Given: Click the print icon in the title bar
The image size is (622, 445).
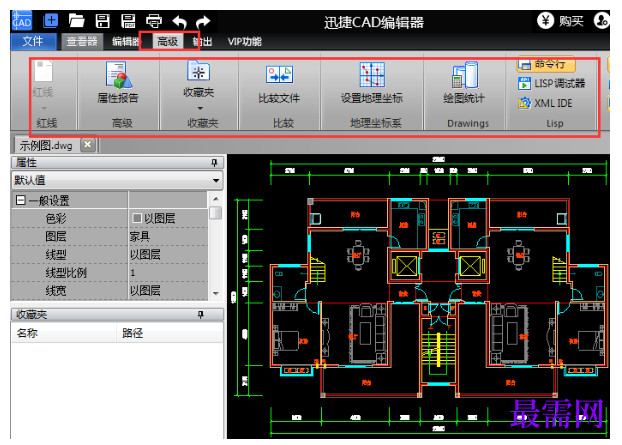Looking at the screenshot, I should tap(154, 21).
